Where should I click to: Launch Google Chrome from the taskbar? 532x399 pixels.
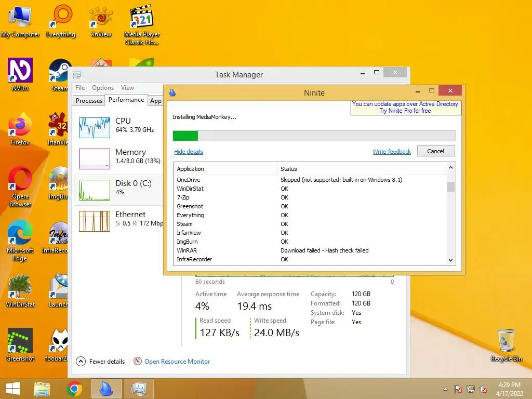[74, 389]
